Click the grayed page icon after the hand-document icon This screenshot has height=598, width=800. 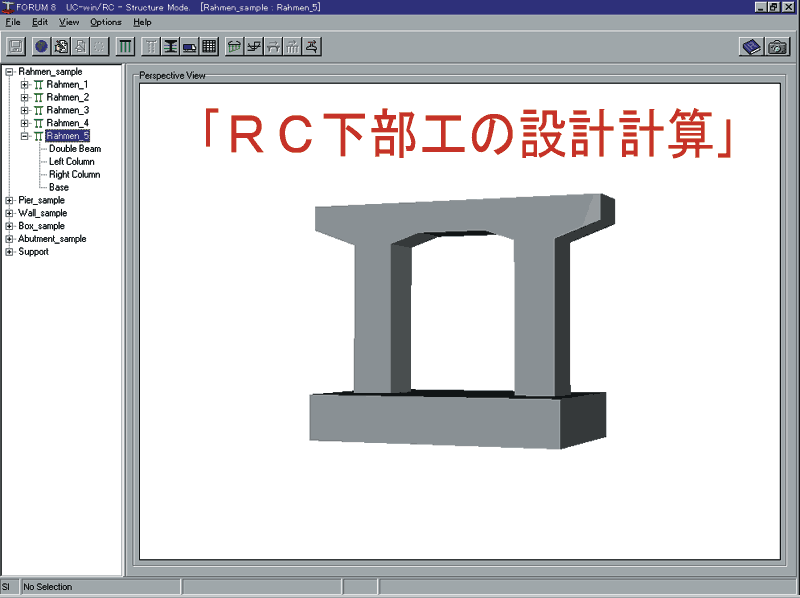(80, 46)
